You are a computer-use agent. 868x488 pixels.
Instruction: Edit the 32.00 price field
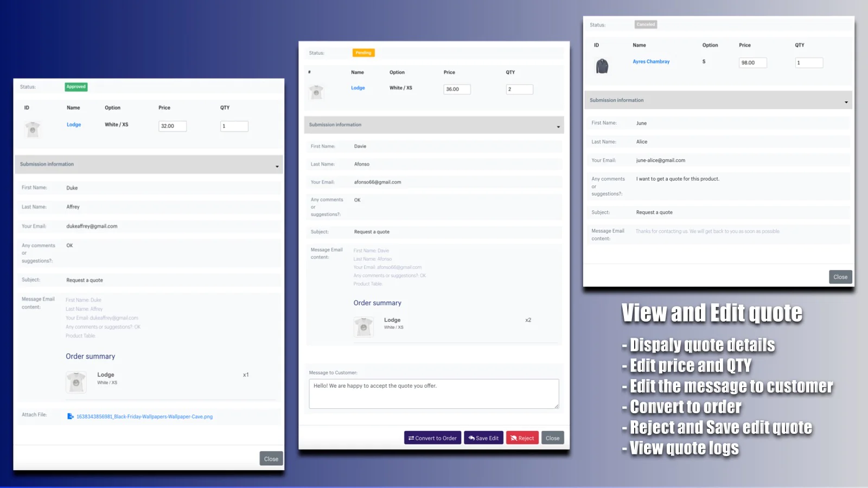pos(173,126)
